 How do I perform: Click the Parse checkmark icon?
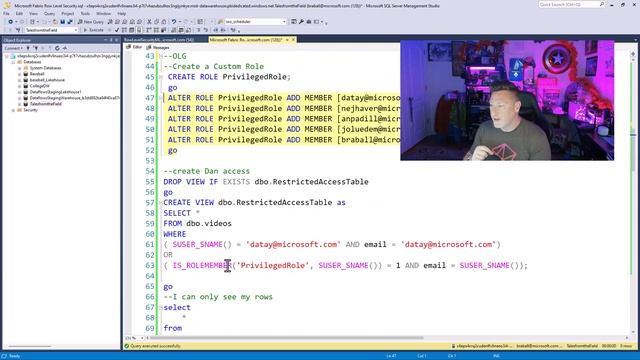click(x=117, y=30)
